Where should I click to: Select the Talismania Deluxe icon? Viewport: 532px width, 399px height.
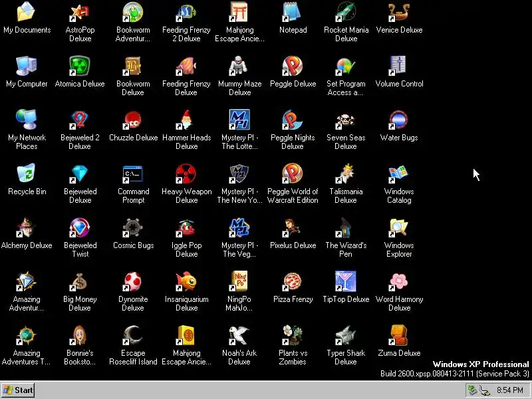[346, 173]
